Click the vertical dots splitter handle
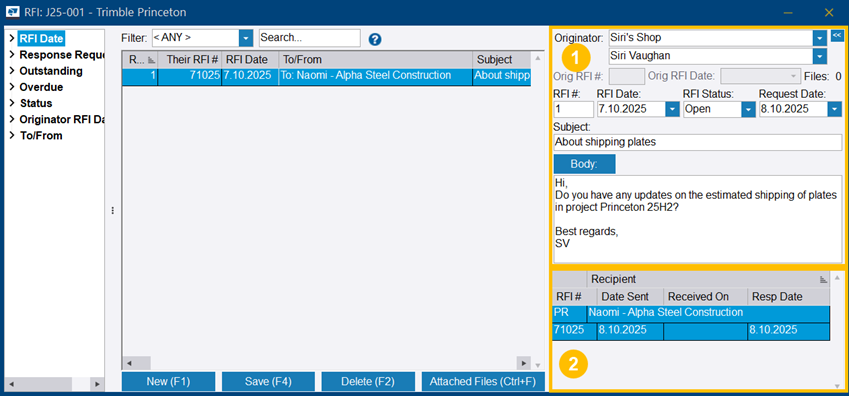The width and height of the screenshot is (850, 396). [112, 210]
